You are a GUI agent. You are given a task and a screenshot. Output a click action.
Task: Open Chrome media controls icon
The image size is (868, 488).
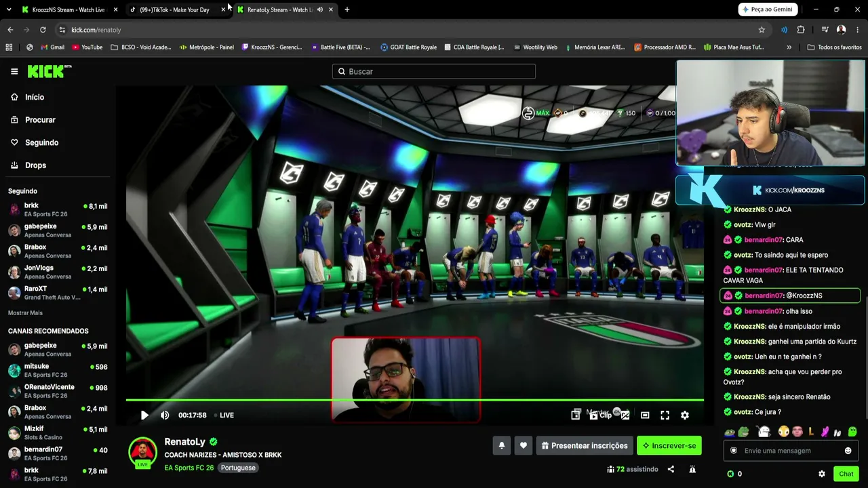825,30
